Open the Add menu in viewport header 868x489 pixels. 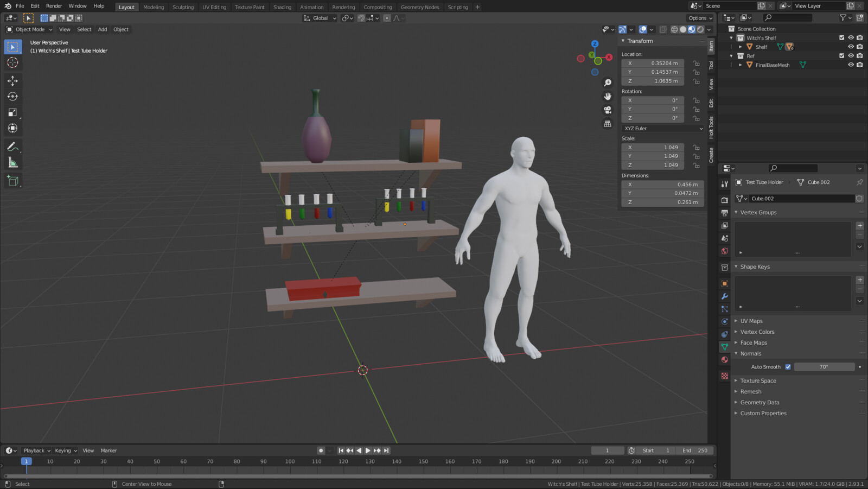point(103,29)
